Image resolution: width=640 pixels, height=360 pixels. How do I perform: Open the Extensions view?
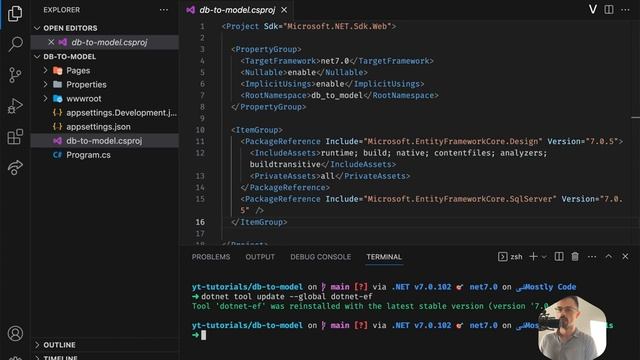(x=15, y=137)
